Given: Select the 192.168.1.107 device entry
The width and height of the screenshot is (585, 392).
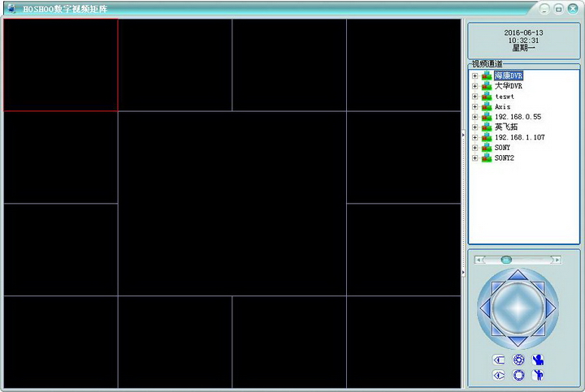Looking at the screenshot, I should coord(519,137).
